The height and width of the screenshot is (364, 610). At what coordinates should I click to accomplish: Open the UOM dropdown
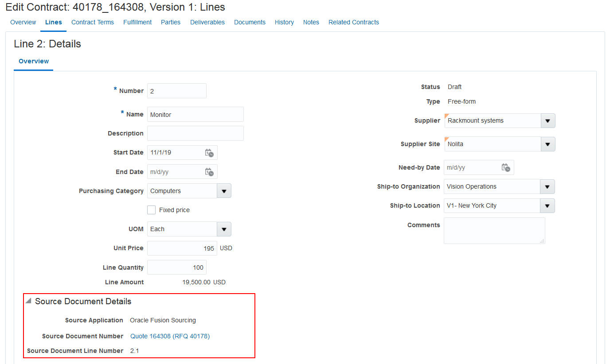(224, 229)
